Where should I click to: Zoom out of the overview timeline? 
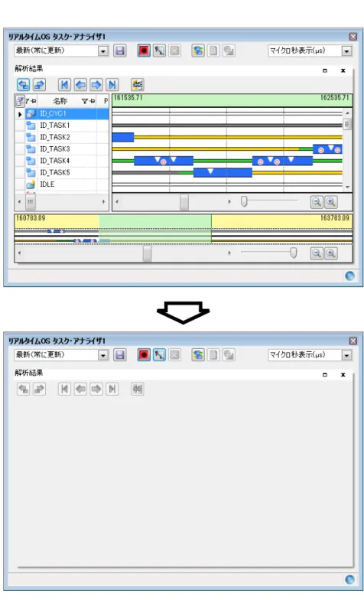click(x=317, y=253)
